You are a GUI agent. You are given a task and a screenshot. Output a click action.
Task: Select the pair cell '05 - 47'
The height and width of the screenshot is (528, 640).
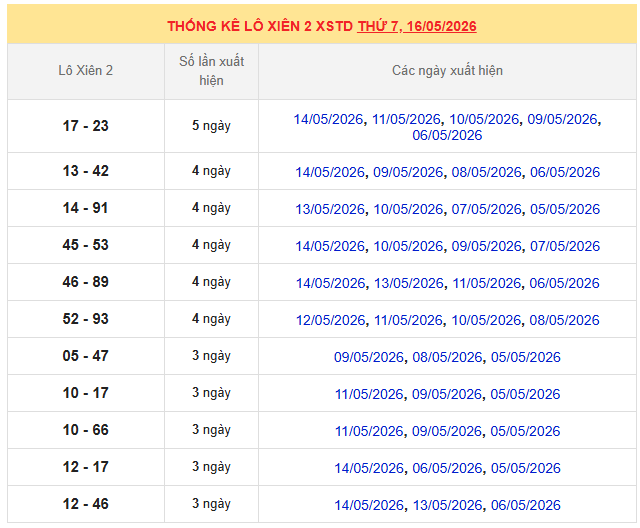(86, 356)
